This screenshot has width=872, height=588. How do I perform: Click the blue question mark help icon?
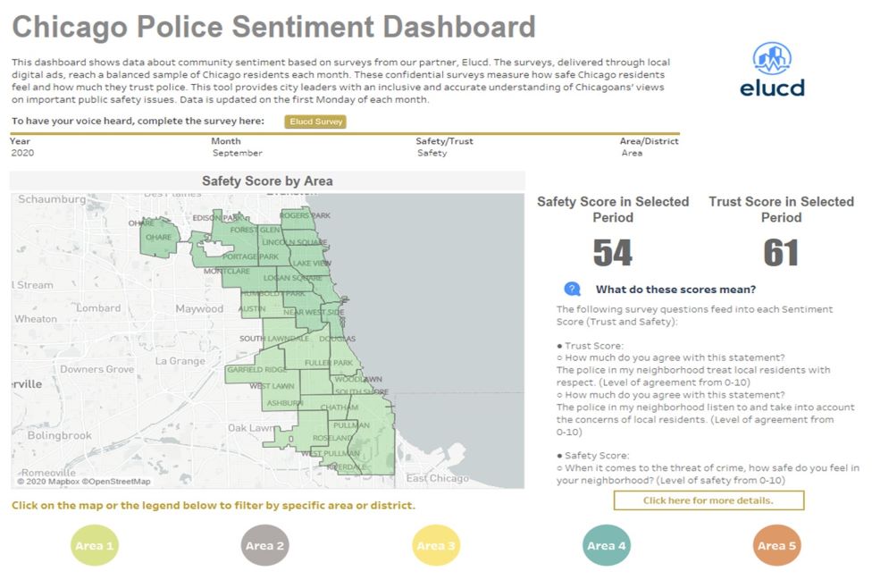(x=572, y=289)
